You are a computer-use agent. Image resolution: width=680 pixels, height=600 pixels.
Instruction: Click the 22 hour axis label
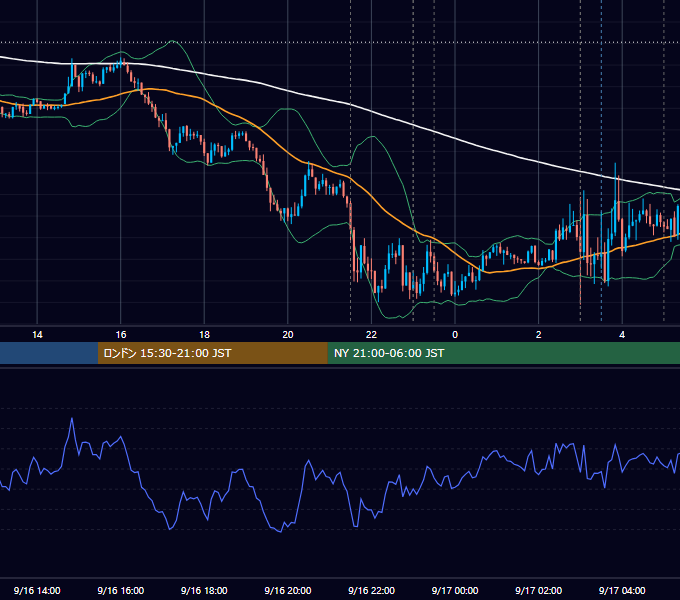pos(371,335)
